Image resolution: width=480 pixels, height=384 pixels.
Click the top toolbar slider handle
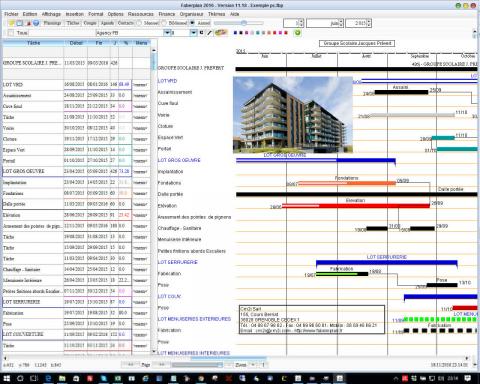click(x=244, y=23)
